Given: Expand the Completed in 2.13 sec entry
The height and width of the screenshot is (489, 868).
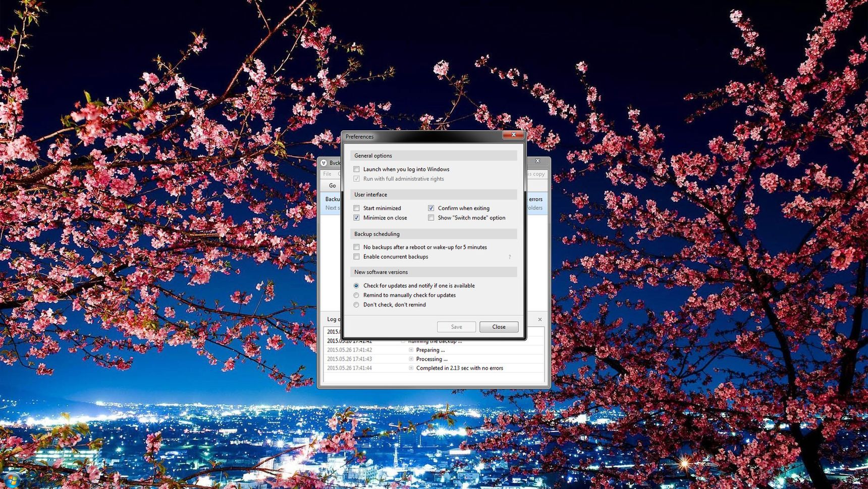Looking at the screenshot, I should tap(411, 368).
